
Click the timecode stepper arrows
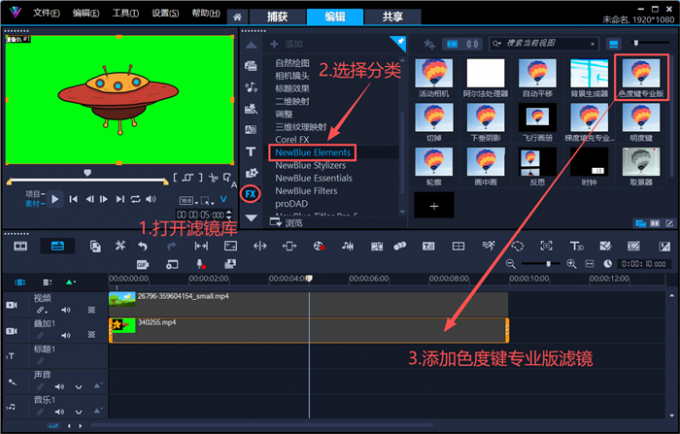point(229,215)
